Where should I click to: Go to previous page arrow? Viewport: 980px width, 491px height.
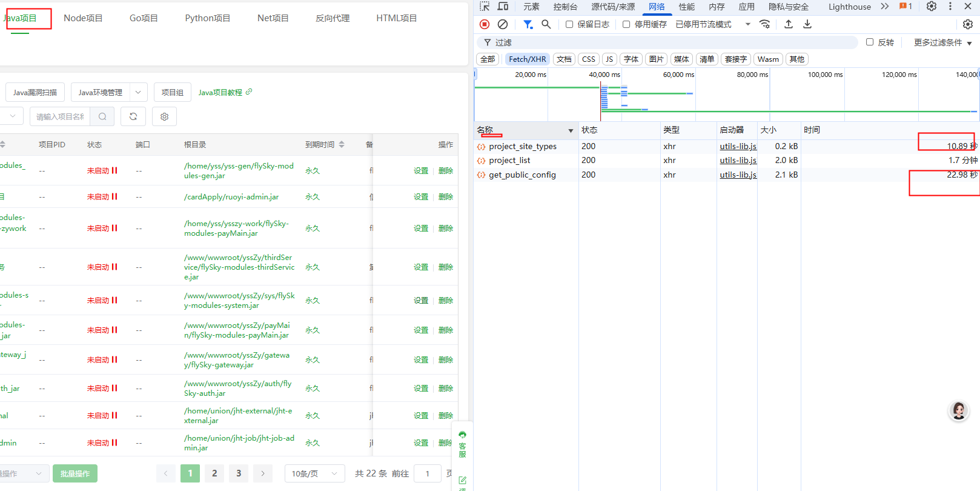pos(166,473)
